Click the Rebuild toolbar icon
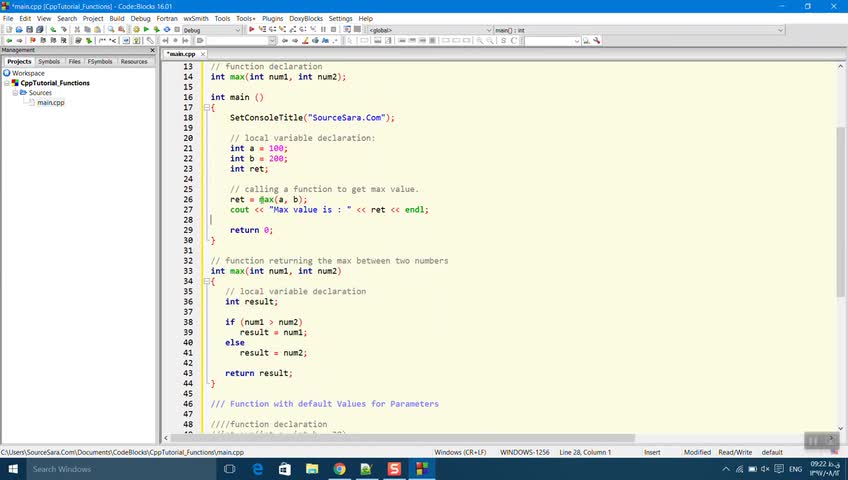The width and height of the screenshot is (848, 480). tap(166, 30)
